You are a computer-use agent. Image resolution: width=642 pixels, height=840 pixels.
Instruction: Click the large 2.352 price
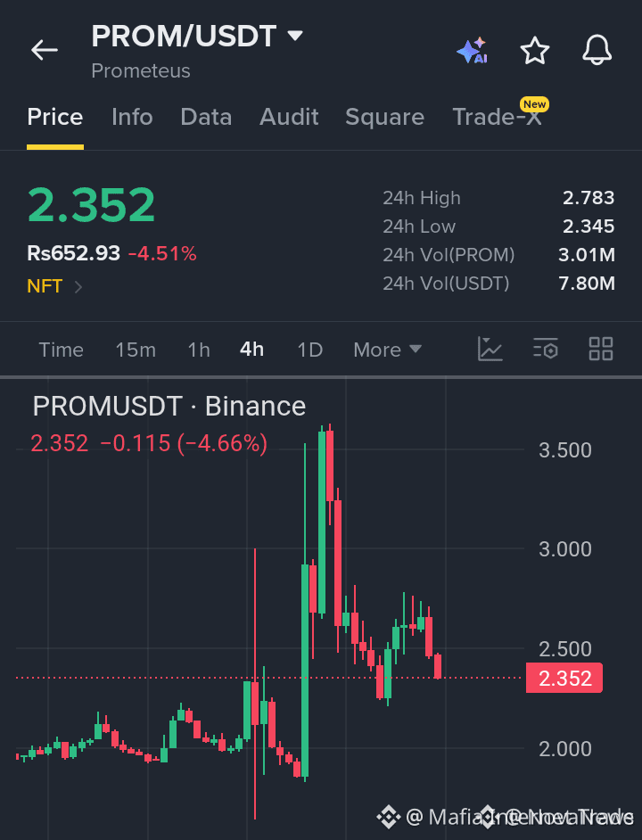pyautogui.click(x=91, y=204)
